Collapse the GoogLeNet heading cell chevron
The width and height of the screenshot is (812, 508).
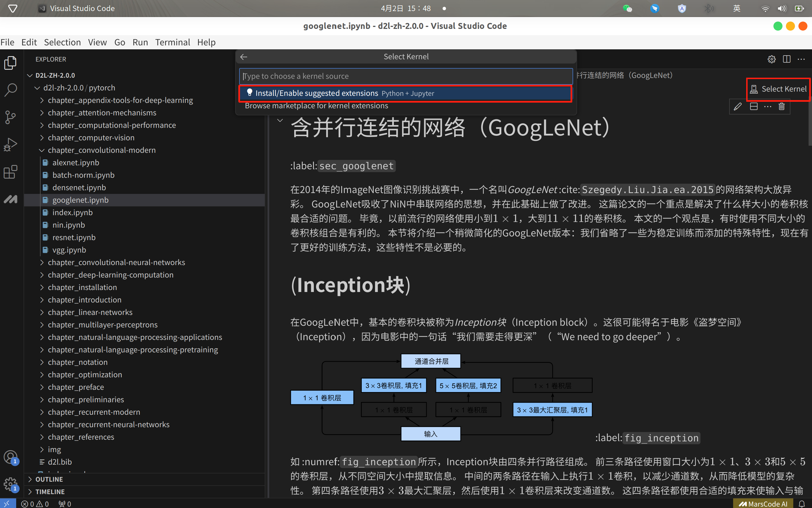coord(280,120)
